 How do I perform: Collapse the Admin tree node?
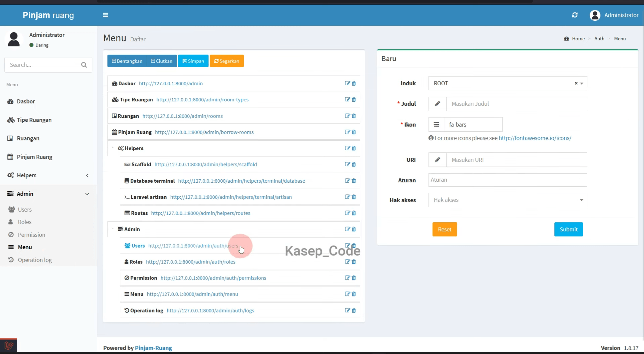(112, 228)
